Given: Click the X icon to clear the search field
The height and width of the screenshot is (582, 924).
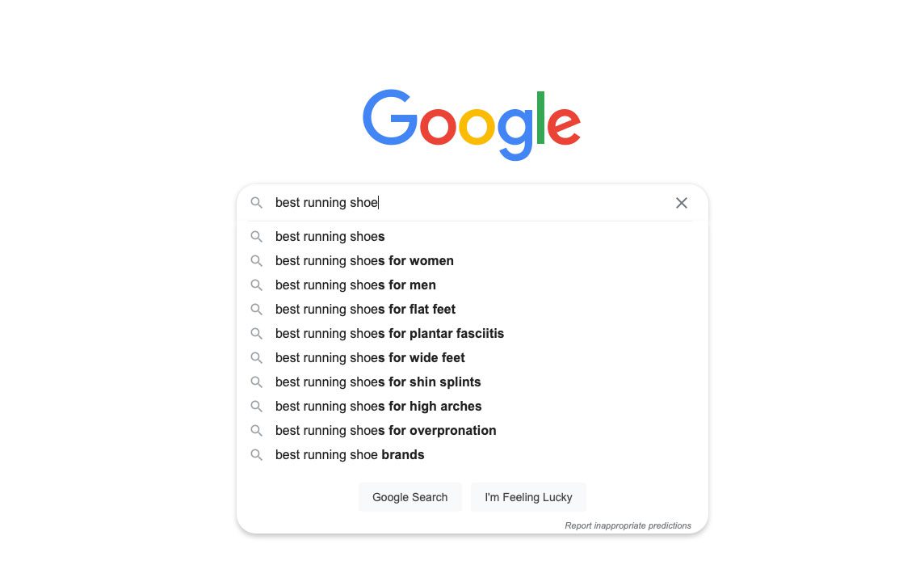Looking at the screenshot, I should (x=681, y=203).
